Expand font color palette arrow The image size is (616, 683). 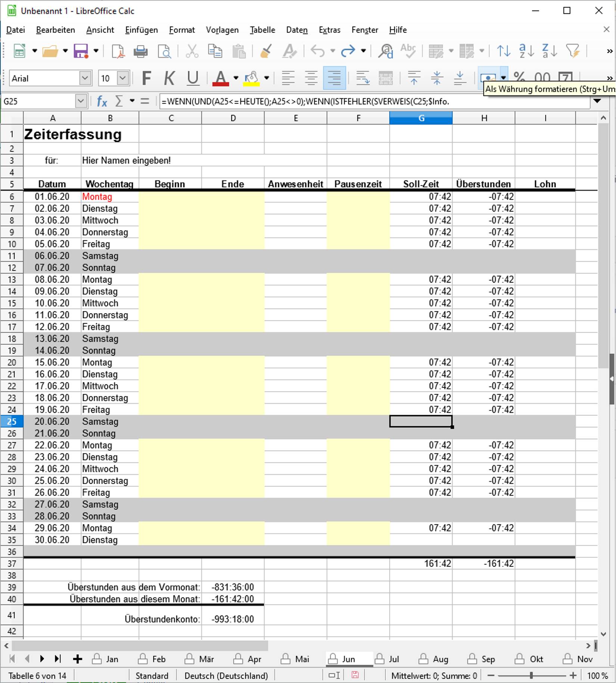[x=236, y=78]
